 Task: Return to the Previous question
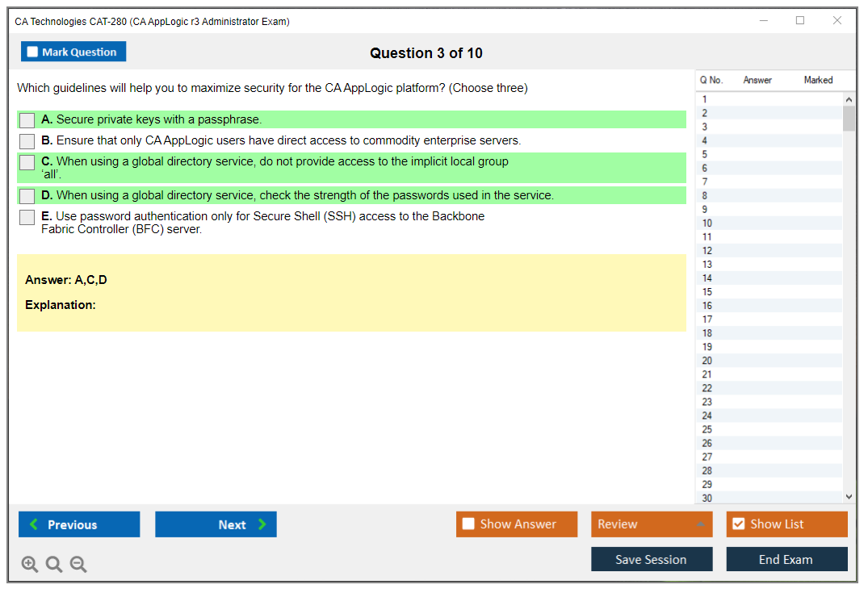(x=79, y=524)
